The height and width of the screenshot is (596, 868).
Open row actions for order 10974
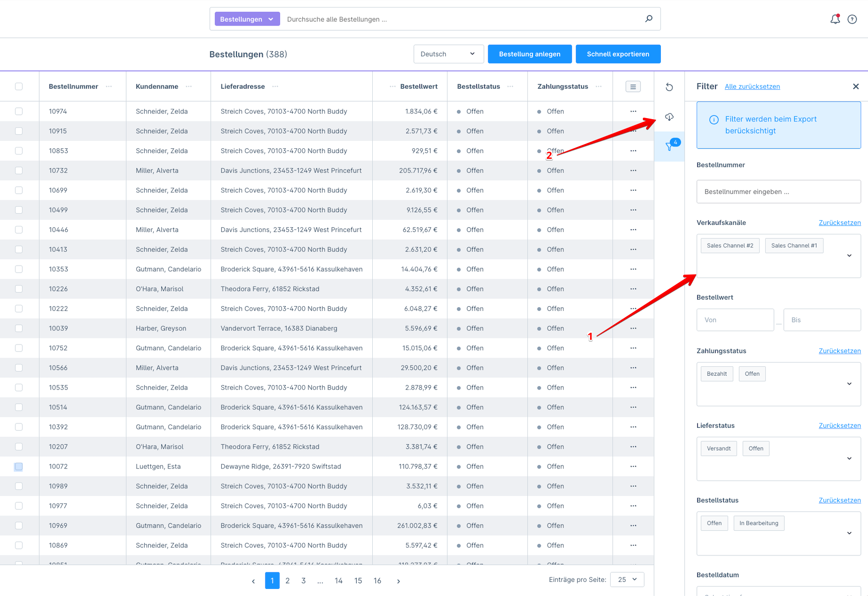tap(633, 112)
